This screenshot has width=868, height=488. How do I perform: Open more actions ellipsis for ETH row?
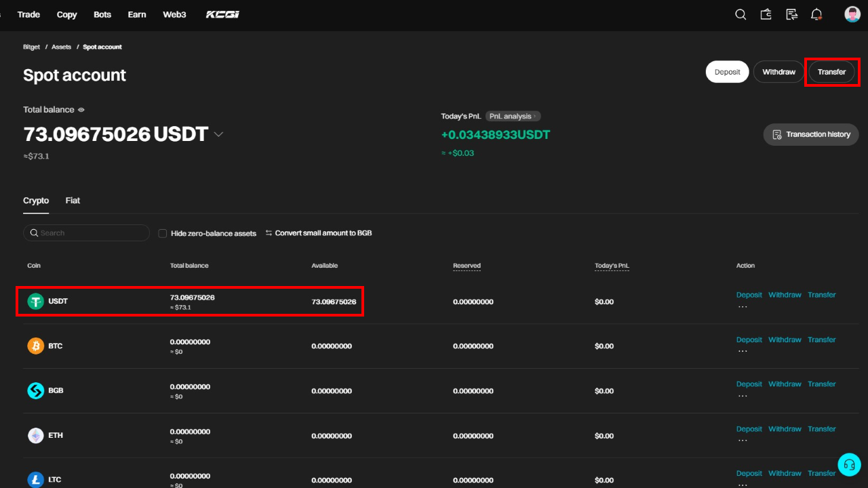point(743,441)
